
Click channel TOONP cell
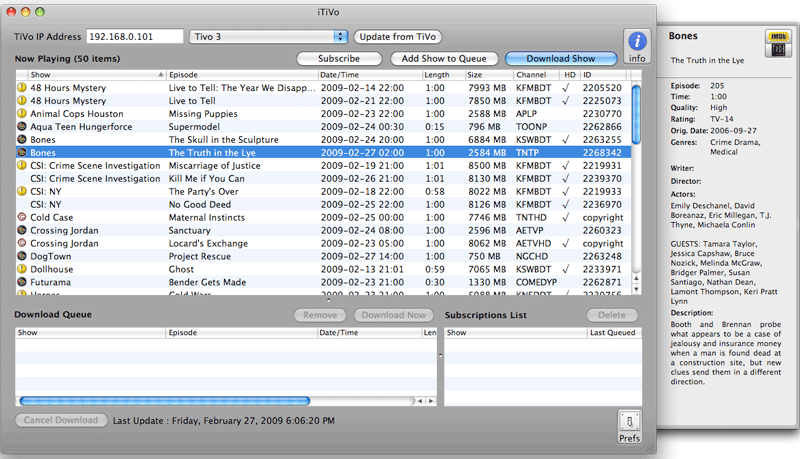point(531,126)
